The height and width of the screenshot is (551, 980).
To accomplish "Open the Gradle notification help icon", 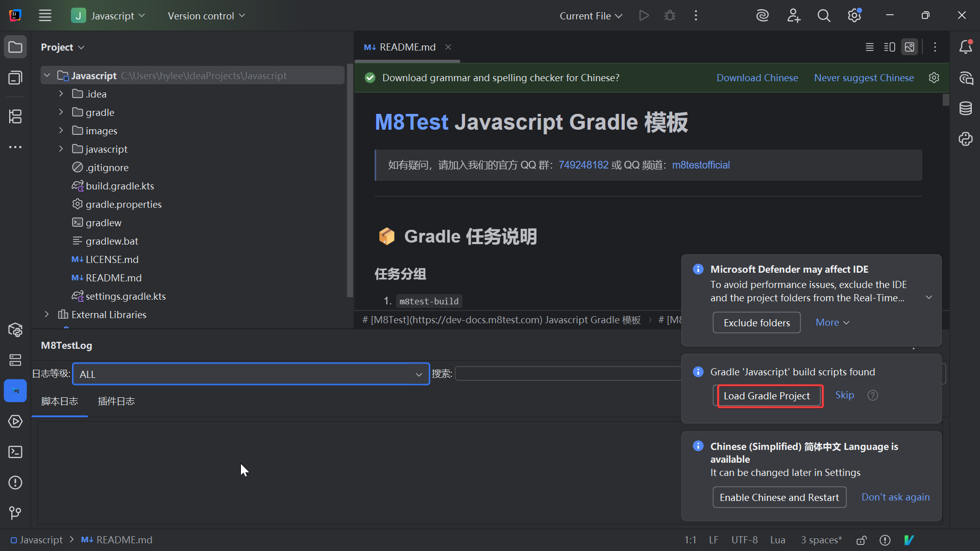I will (x=873, y=395).
